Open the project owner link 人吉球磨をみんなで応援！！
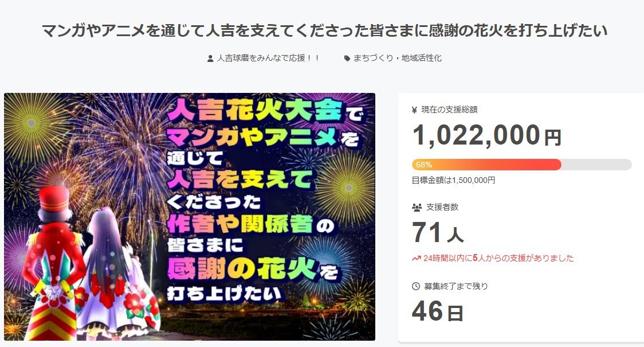Screen dimensions: 644x347 coord(268,58)
